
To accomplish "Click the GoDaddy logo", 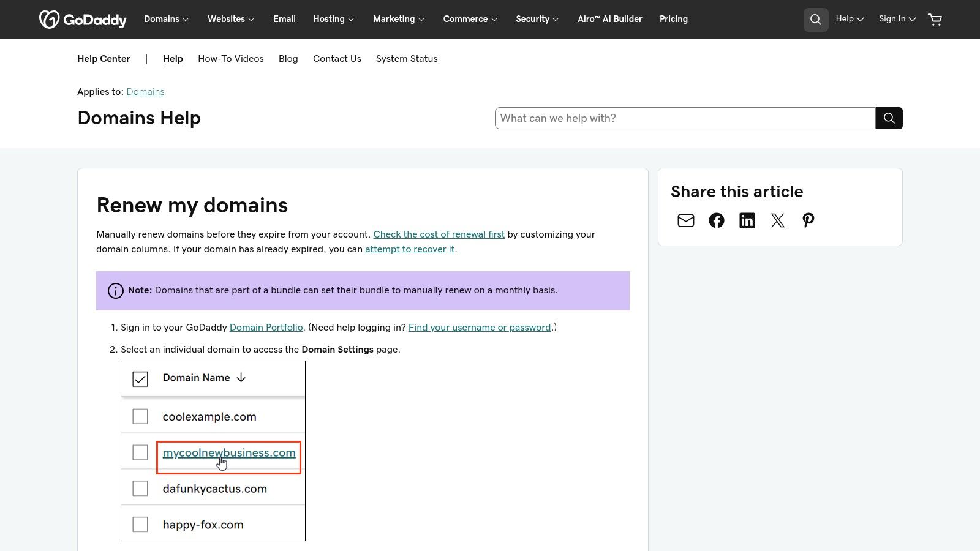I will click(83, 19).
